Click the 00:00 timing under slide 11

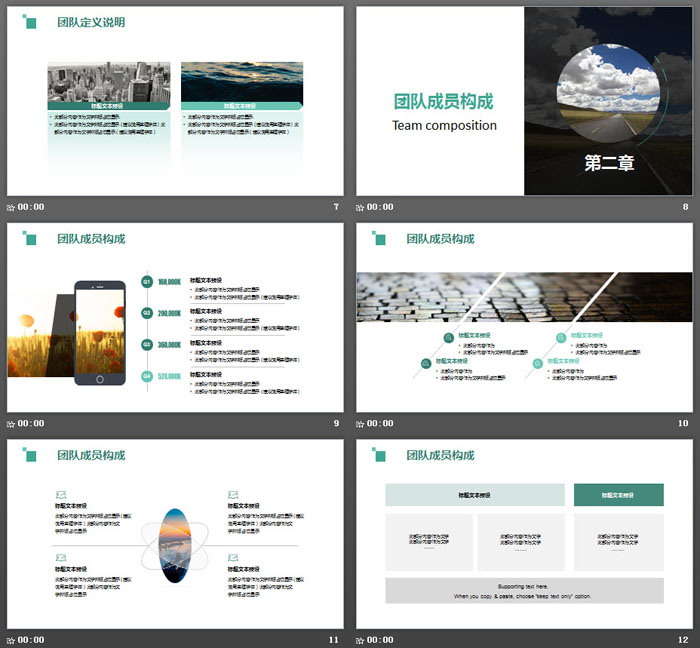(x=31, y=640)
